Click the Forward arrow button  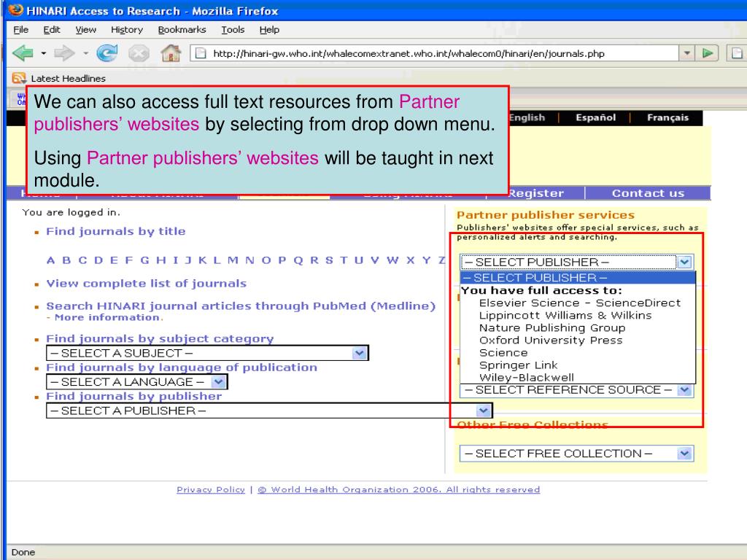click(x=64, y=52)
